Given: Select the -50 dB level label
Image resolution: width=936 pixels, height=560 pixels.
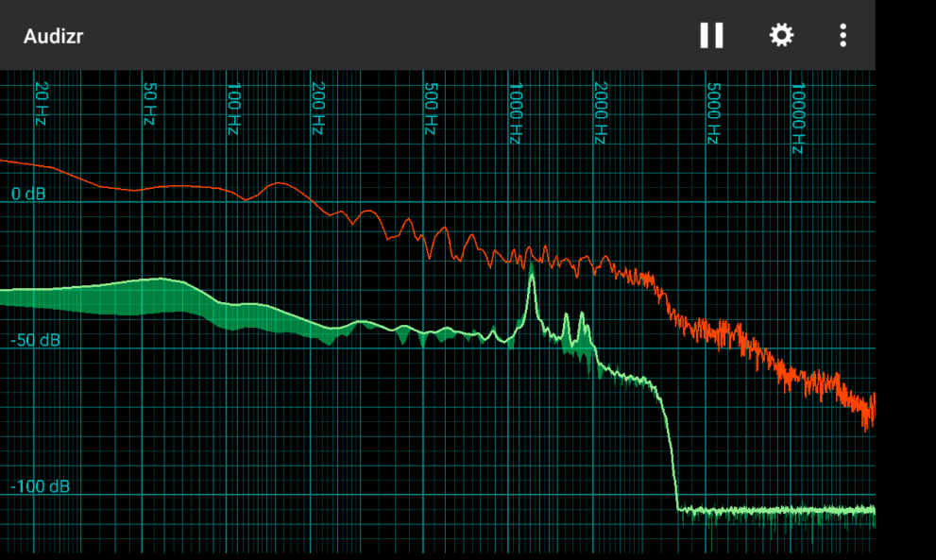Looking at the screenshot, I should click(35, 340).
